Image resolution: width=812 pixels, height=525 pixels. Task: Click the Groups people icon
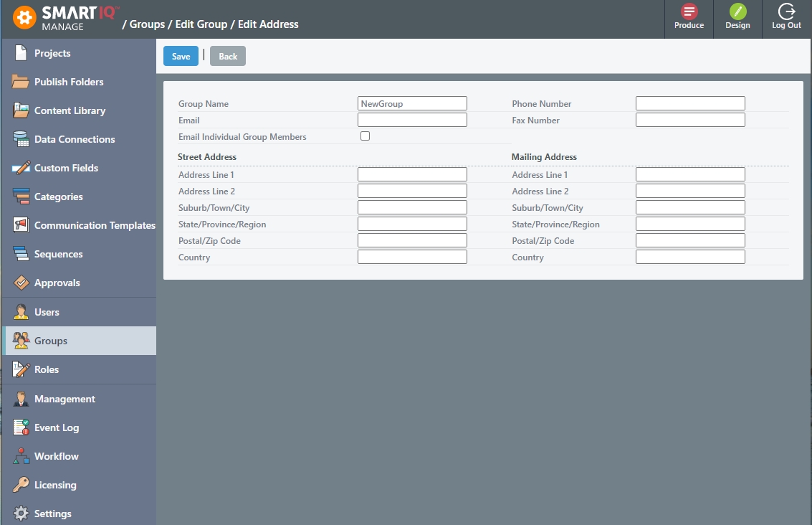click(x=21, y=341)
